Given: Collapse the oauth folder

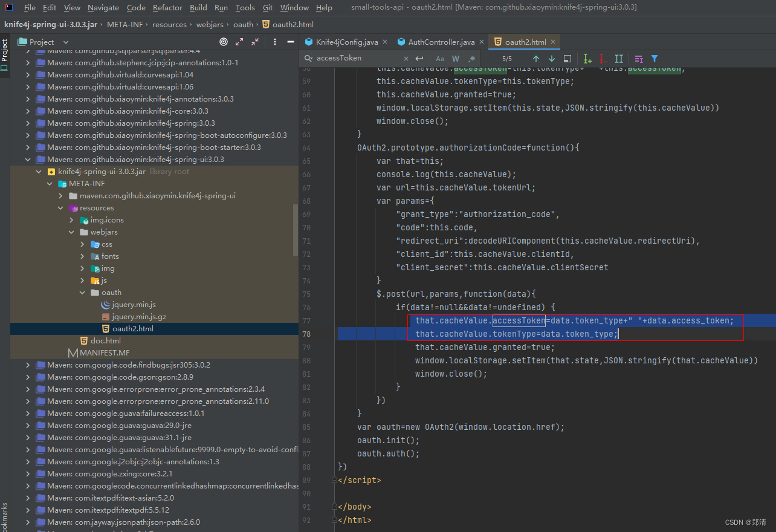Looking at the screenshot, I should (x=83, y=293).
